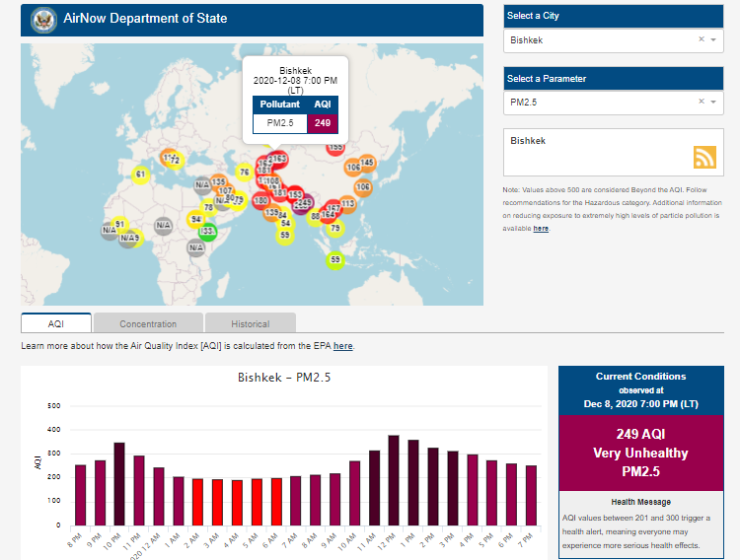Clear the Bishkek city selection with the x

coord(701,40)
